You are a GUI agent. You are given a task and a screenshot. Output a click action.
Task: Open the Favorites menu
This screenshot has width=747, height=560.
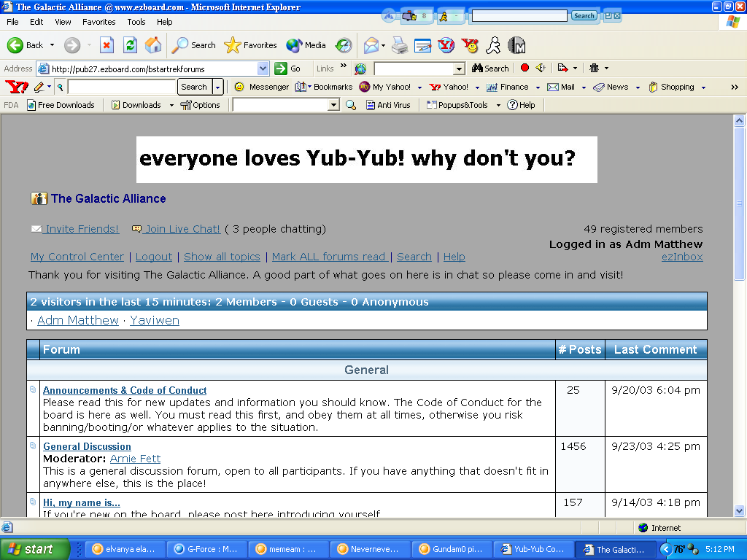[x=98, y=22]
